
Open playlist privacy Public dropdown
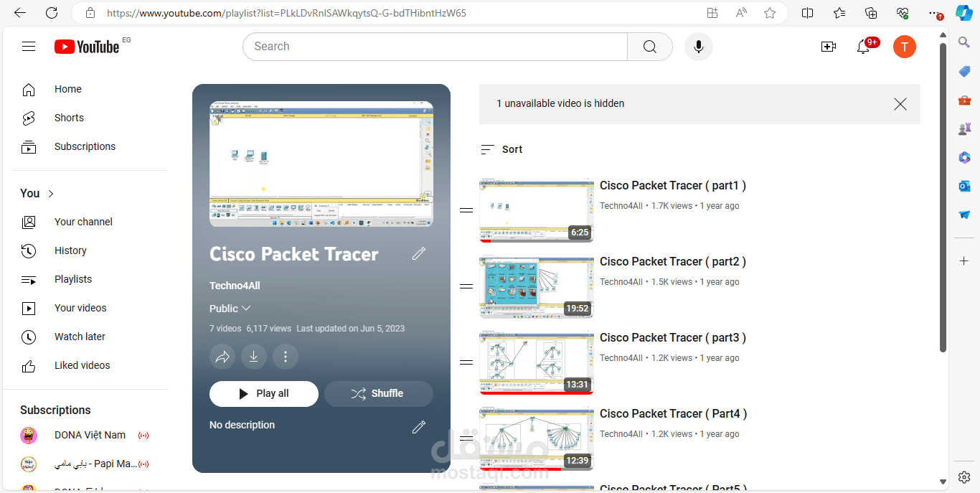pos(230,309)
